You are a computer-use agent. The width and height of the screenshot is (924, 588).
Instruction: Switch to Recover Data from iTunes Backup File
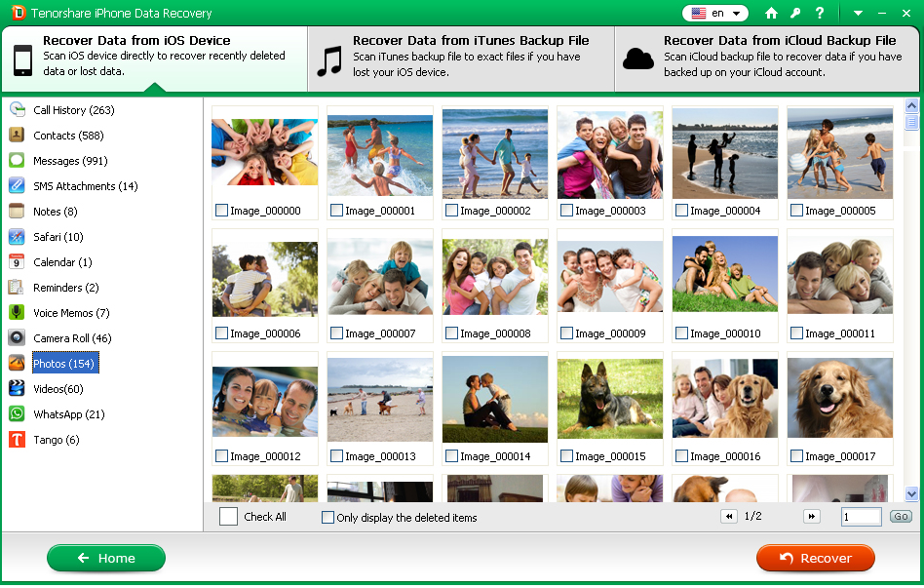(461, 59)
